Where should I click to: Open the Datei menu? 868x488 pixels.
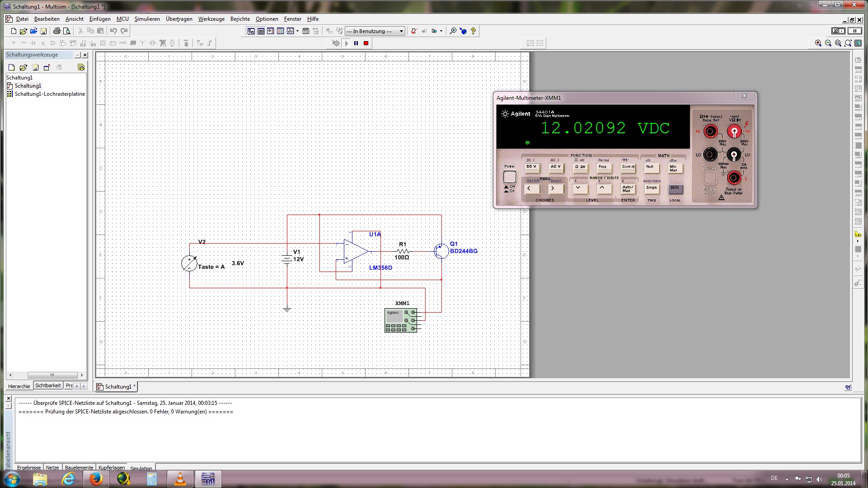(x=22, y=19)
